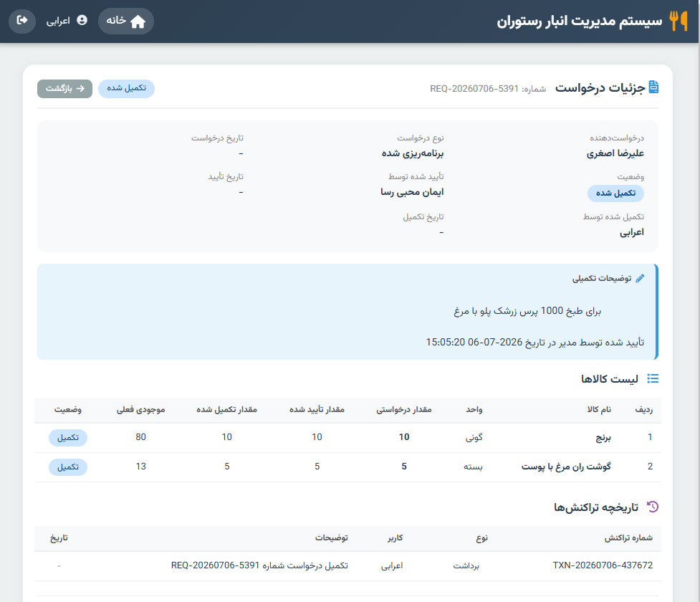Click the approver name ایمان محبی رسا
Viewport: 700px width, 602px height.
click(x=412, y=192)
